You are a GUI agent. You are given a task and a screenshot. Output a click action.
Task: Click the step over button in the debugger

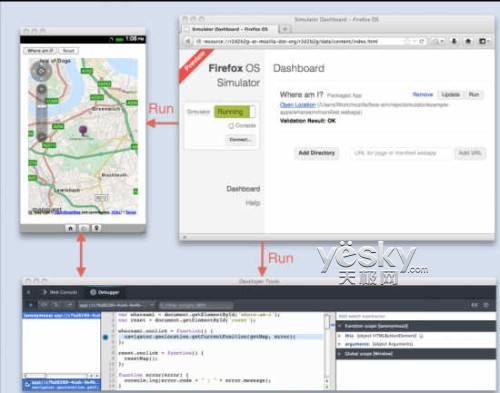point(44,305)
